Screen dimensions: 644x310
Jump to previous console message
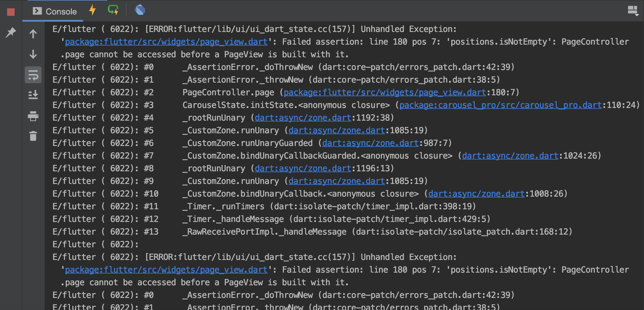point(33,33)
